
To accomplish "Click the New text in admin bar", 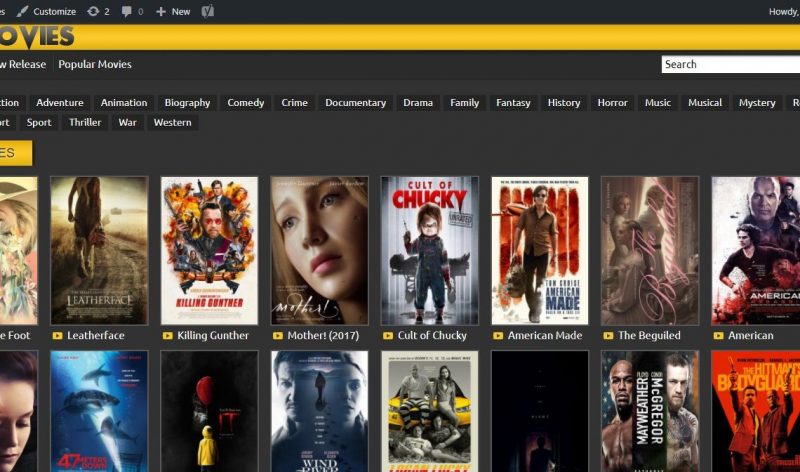I will [x=181, y=11].
